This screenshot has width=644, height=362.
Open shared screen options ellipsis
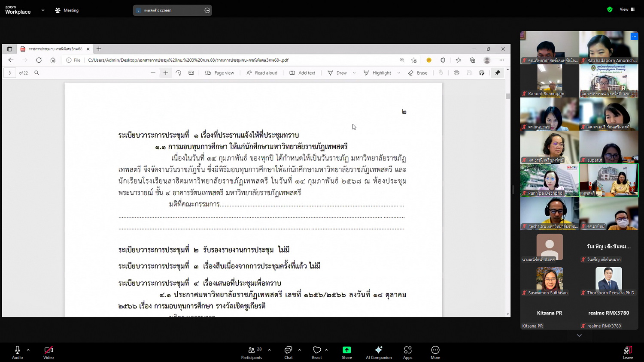207,10
